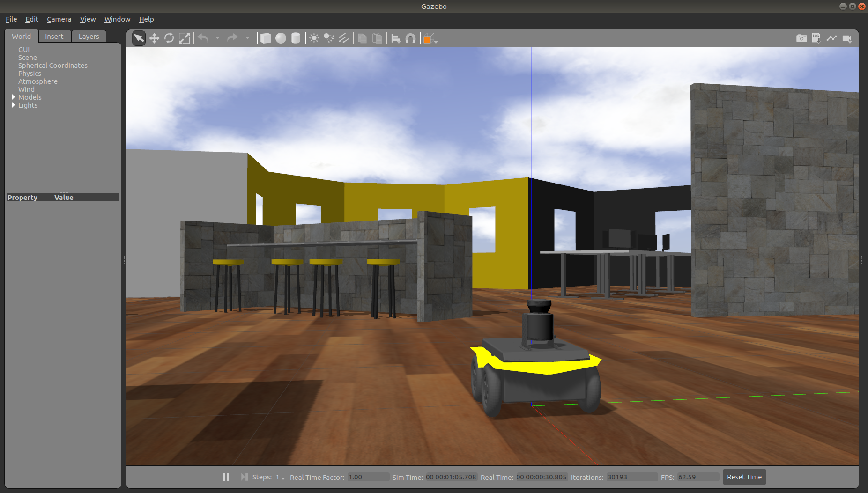Switch to the Insert tab
868x493 pixels.
click(54, 37)
